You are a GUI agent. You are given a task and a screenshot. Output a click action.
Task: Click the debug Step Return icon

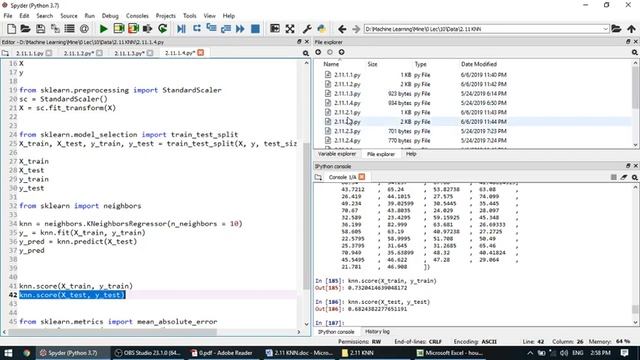point(226,29)
